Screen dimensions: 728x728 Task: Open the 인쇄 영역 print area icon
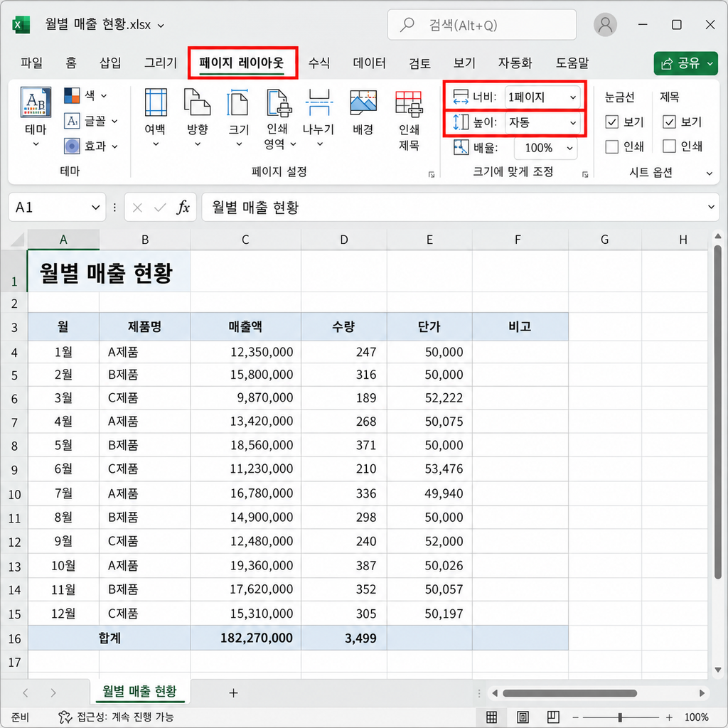pos(279,102)
